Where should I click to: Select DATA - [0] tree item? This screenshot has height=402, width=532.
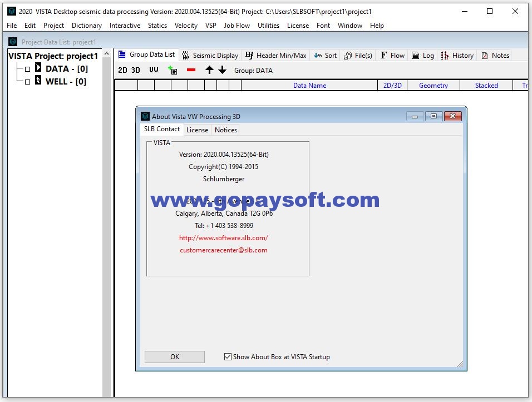tap(67, 69)
